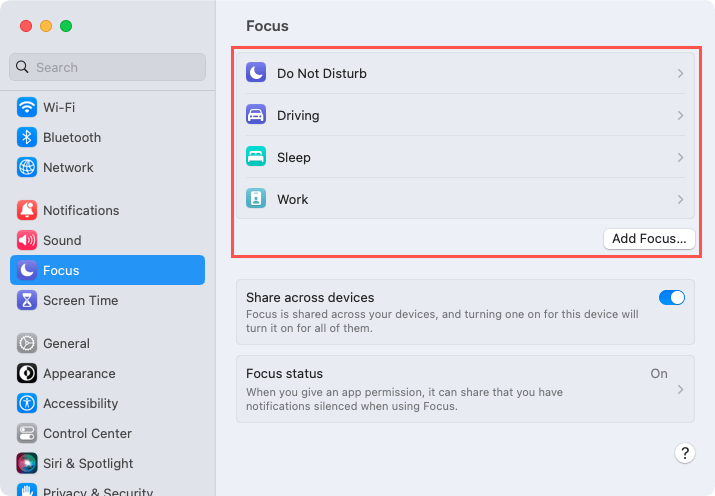
Task: Click the Add Focus... button
Action: pos(649,239)
